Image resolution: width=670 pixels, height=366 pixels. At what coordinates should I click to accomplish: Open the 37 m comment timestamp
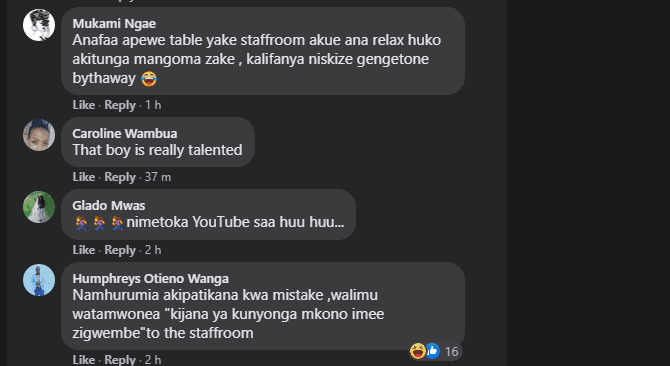coord(158,177)
